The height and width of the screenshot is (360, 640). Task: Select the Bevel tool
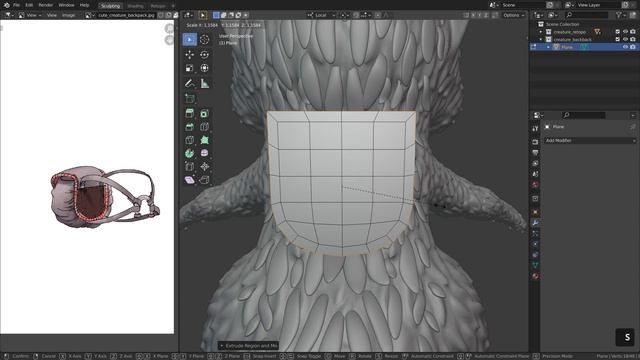point(189,127)
